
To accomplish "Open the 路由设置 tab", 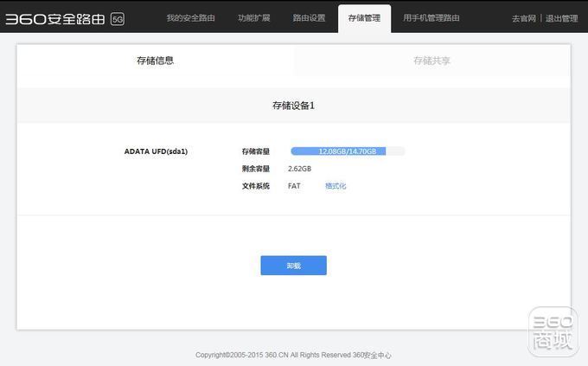I will click(309, 18).
